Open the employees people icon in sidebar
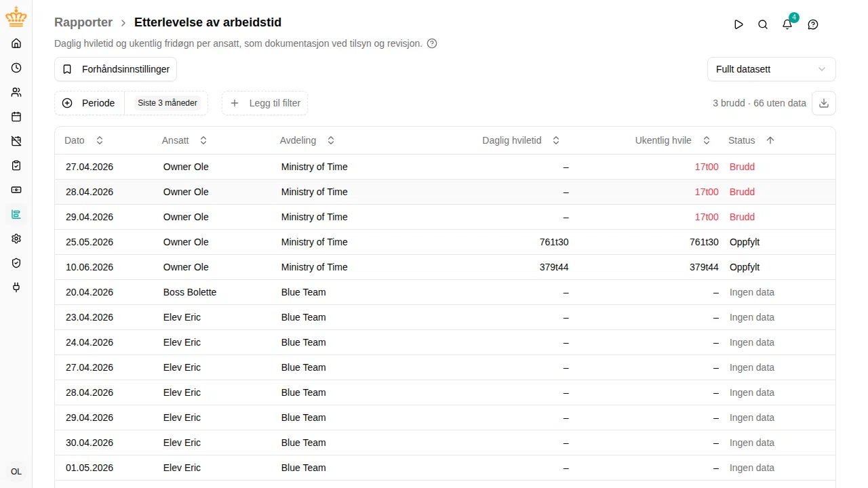The image size is (868, 488). (16, 92)
